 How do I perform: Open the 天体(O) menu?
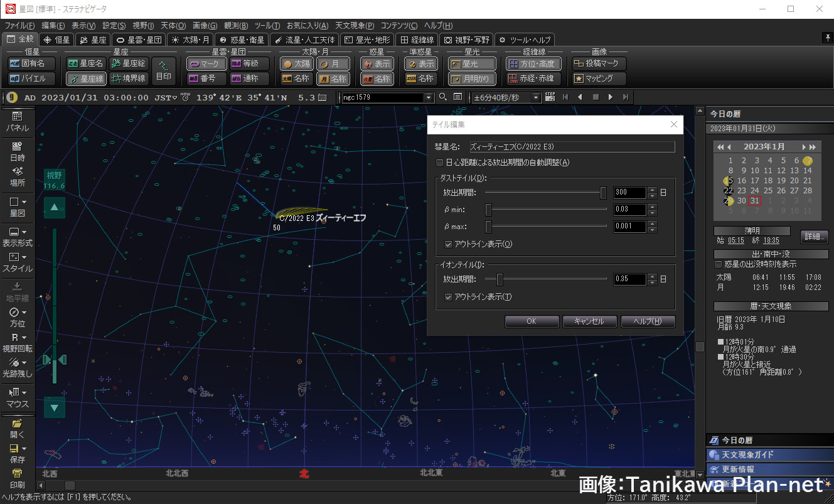pyautogui.click(x=173, y=26)
